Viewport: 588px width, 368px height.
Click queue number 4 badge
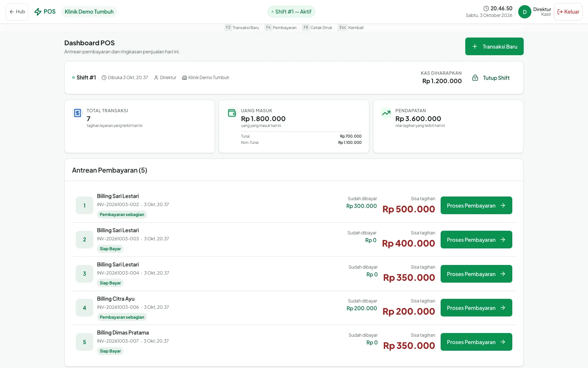point(85,308)
